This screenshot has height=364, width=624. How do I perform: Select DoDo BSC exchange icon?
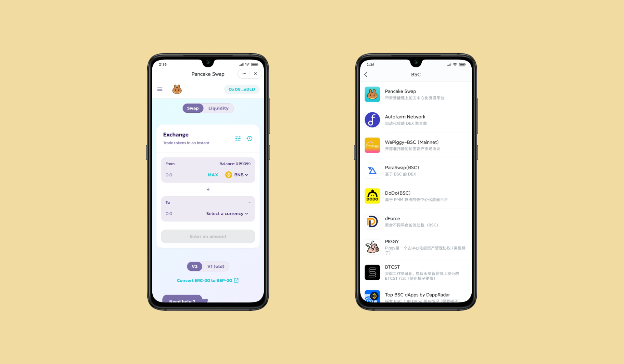(372, 196)
